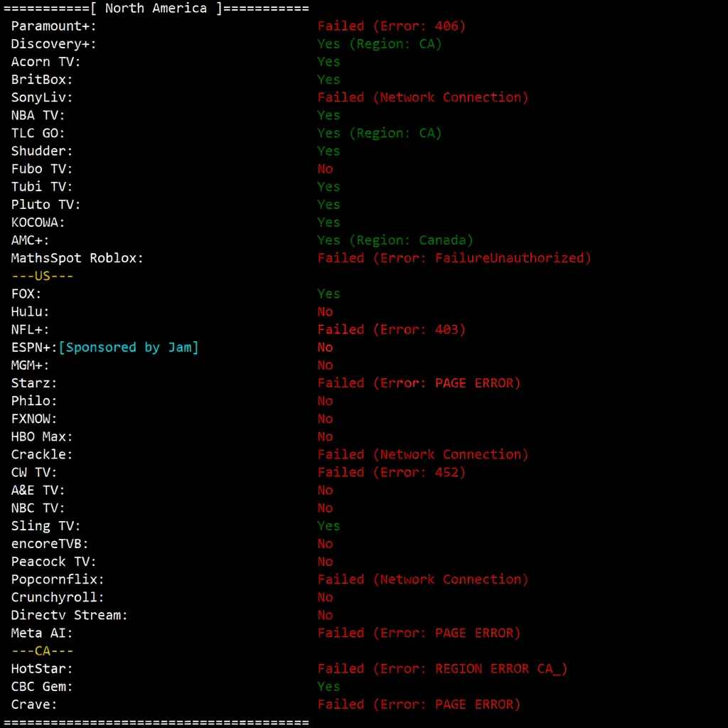This screenshot has width=728, height=728.
Task: Click the BritBox Yes status
Action: [328, 79]
